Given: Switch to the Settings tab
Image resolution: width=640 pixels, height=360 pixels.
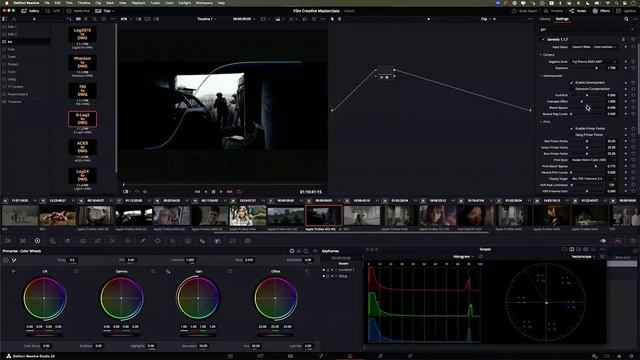Looking at the screenshot, I should tap(562, 19).
